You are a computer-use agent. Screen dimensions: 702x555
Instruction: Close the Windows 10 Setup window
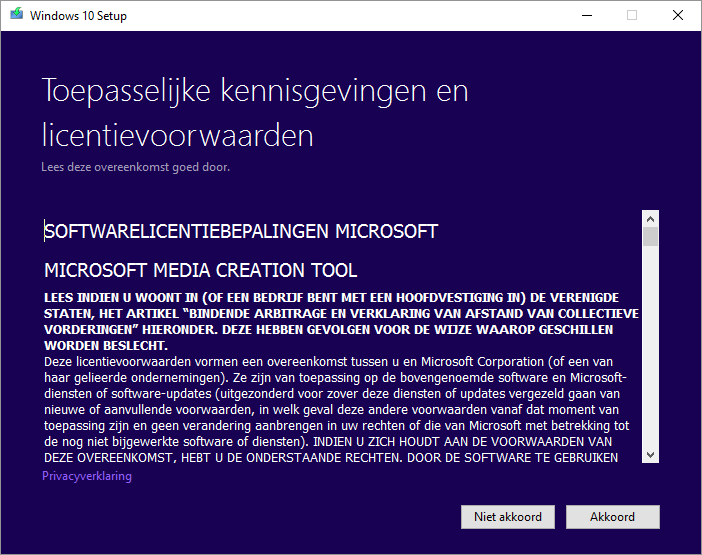(678, 16)
